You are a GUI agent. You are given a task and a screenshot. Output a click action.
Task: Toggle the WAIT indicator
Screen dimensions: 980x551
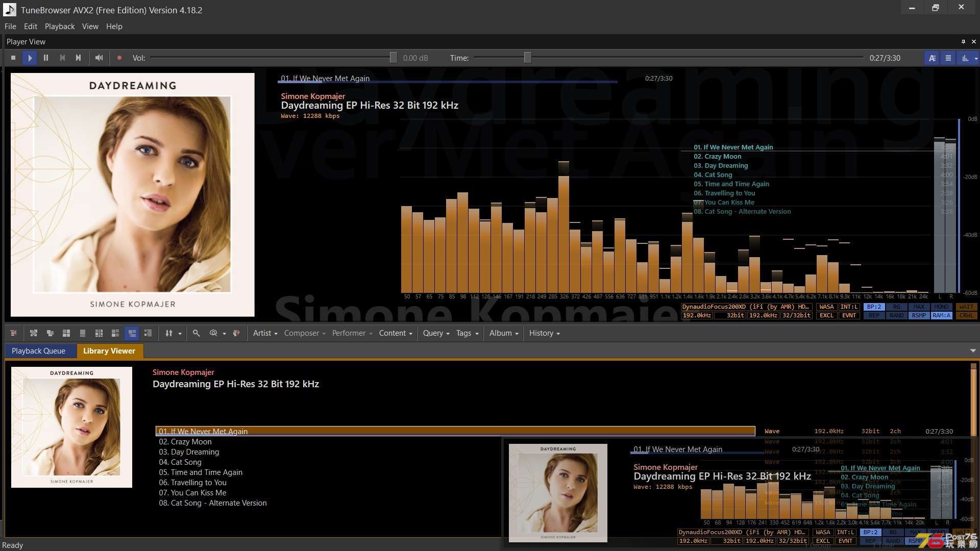(x=966, y=307)
